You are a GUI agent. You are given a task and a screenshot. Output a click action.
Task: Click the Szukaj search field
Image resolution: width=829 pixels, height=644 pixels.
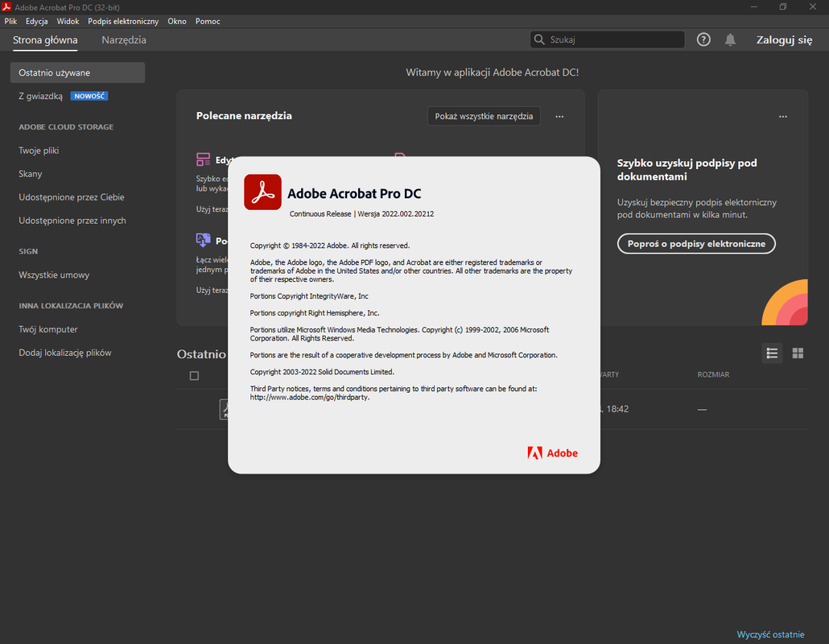(x=607, y=39)
